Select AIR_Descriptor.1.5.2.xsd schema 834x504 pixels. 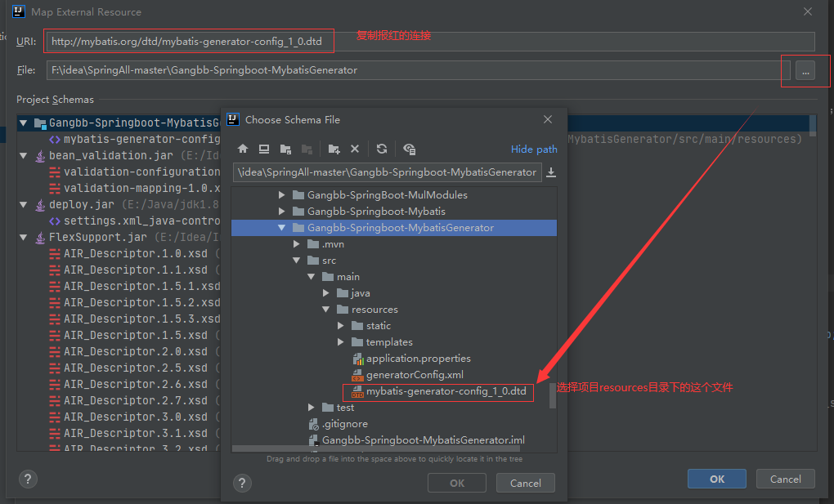click(135, 302)
